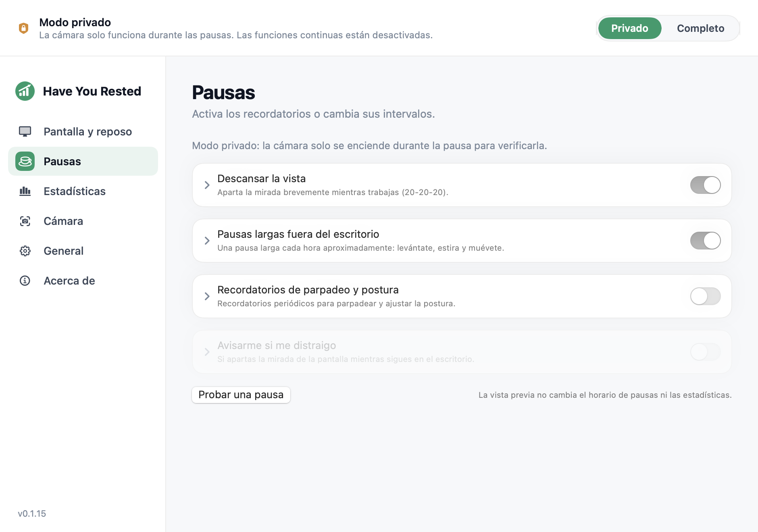Screen dimensions: 758x532
Task: Click the info circle Acerca de icon
Action: 25,281
